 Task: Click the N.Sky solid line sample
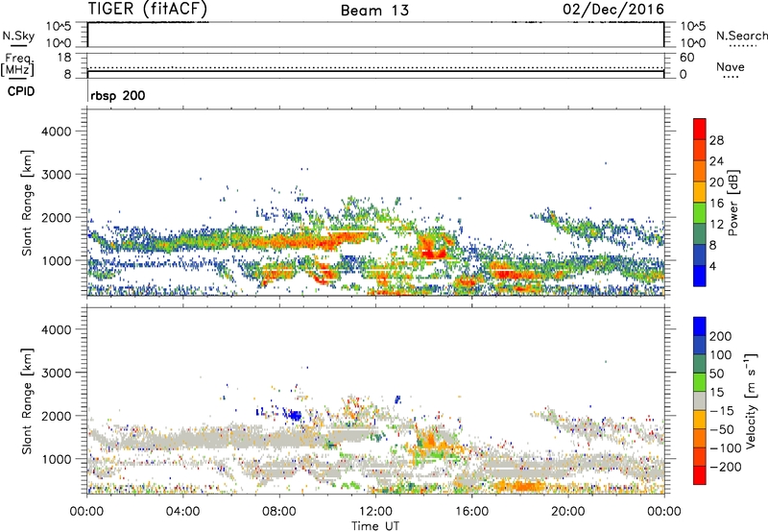point(18,45)
